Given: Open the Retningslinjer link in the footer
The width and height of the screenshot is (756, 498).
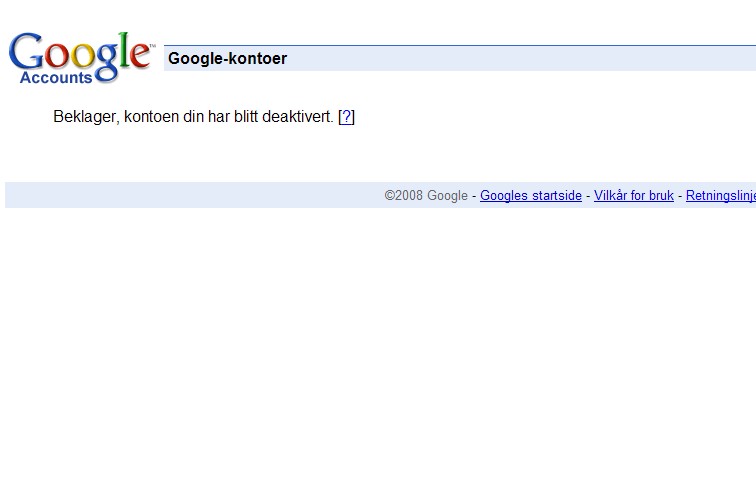Looking at the screenshot, I should click(721, 196).
